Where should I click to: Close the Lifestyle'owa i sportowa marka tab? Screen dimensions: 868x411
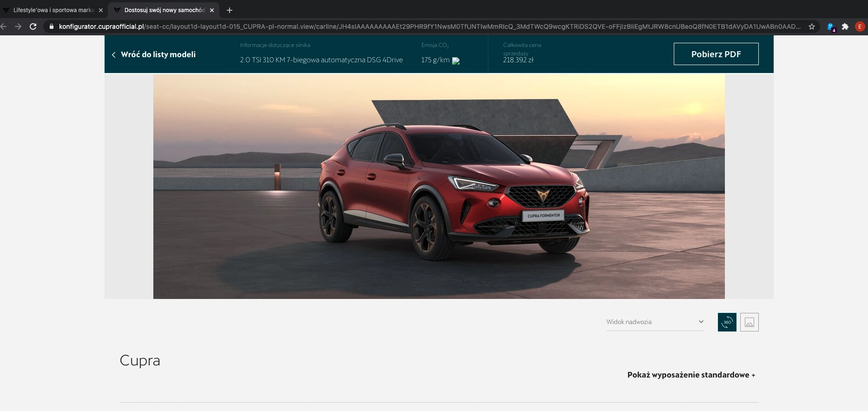pos(101,10)
